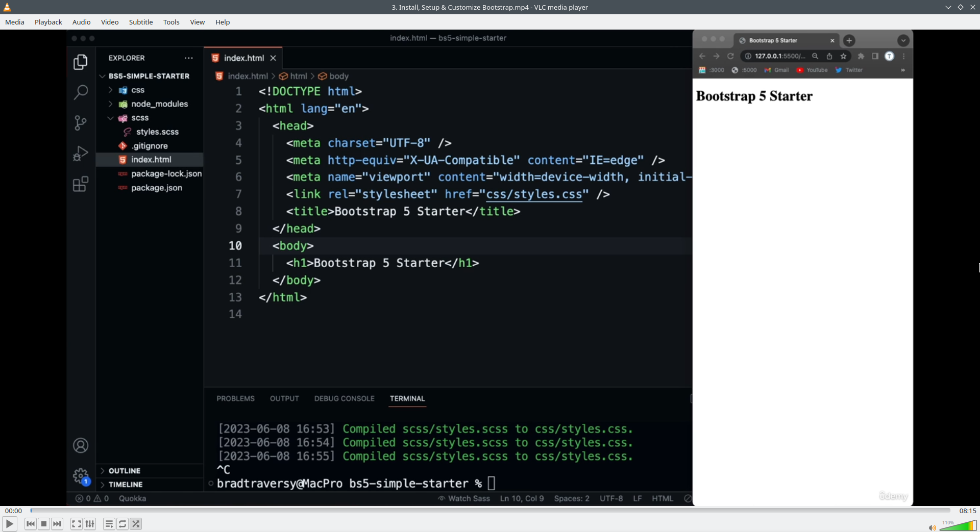Collapse the BS5-SIMPLE-STARTER folder root
This screenshot has width=980, height=532.
103,76
